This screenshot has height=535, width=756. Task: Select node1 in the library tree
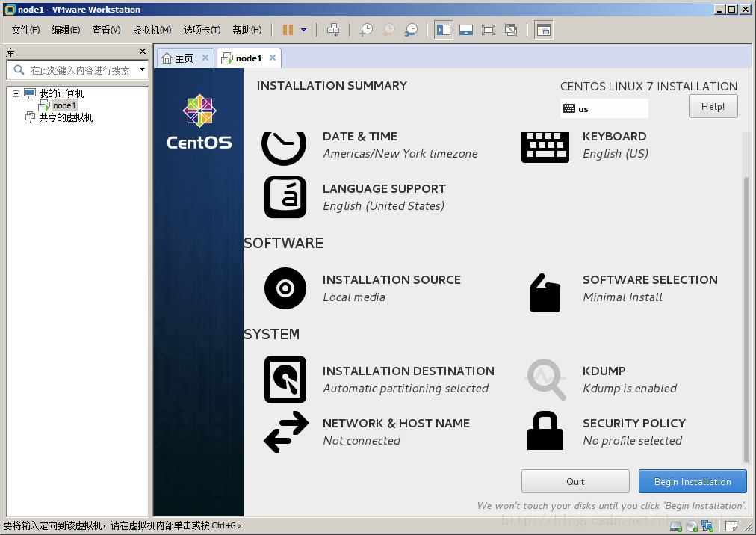point(64,105)
